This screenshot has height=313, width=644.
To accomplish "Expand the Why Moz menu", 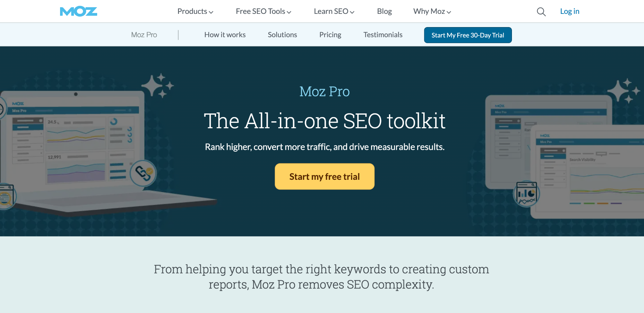I will [x=432, y=11].
